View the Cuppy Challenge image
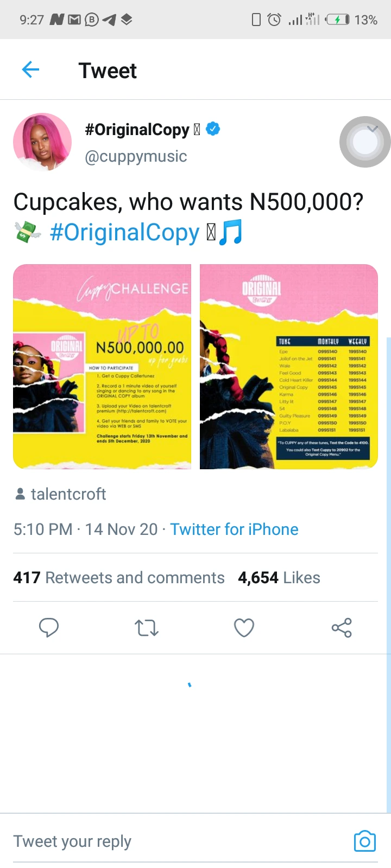 (x=102, y=367)
